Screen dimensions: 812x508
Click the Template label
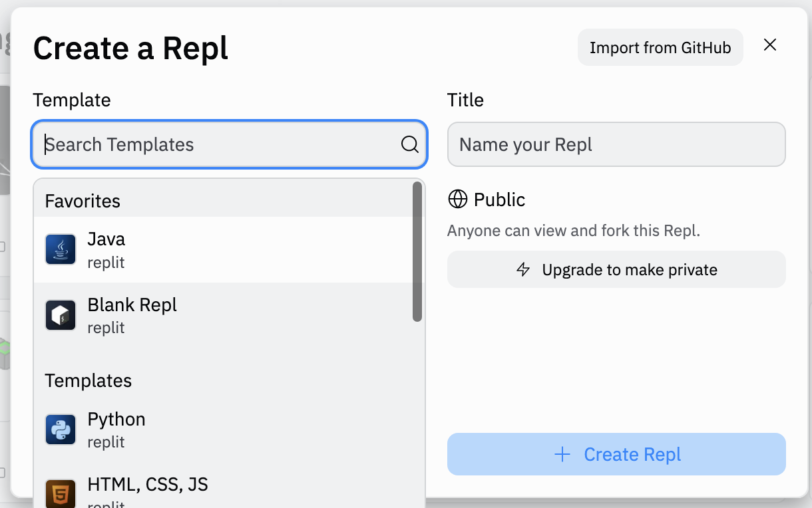(72, 100)
